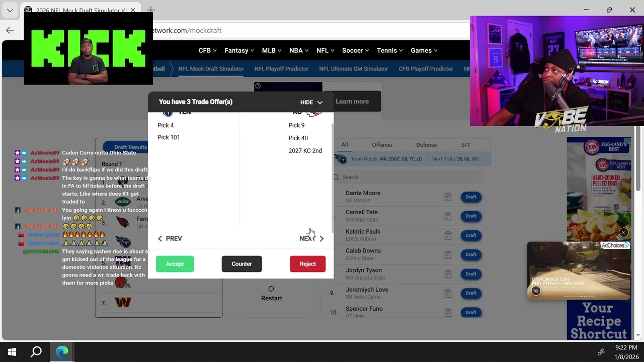Click the Washington Commanders logo at pick 7
The width and height of the screenshot is (644, 362).
click(x=123, y=302)
